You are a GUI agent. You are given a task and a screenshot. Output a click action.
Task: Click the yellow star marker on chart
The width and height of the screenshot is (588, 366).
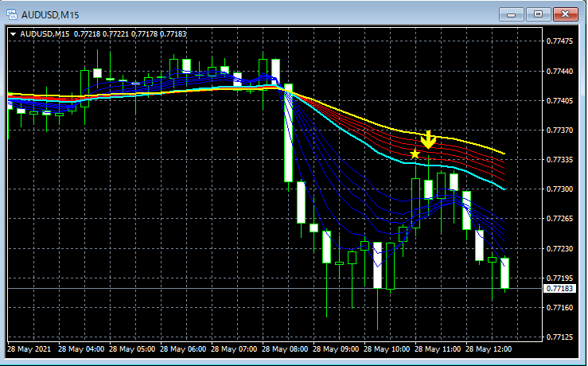(x=415, y=154)
